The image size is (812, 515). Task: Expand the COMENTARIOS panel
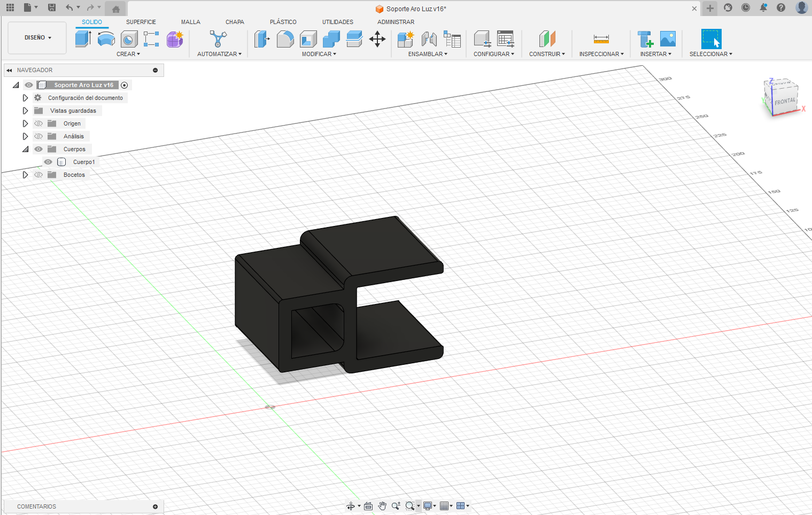tap(155, 506)
